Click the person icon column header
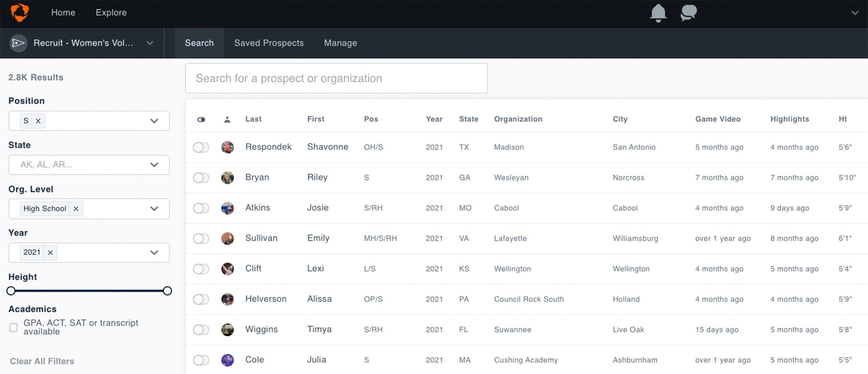 (x=227, y=119)
